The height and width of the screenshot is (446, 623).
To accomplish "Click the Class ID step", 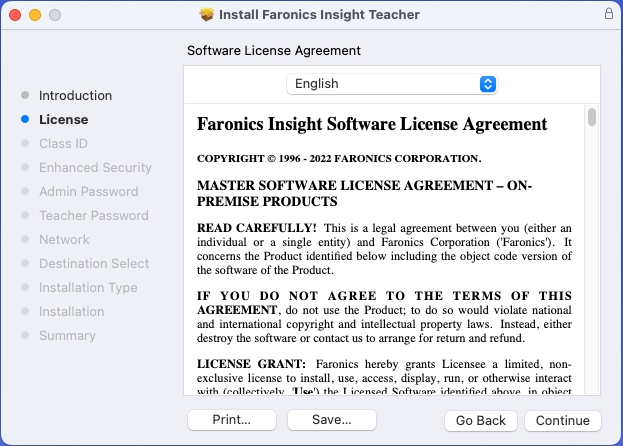I will click(63, 144).
